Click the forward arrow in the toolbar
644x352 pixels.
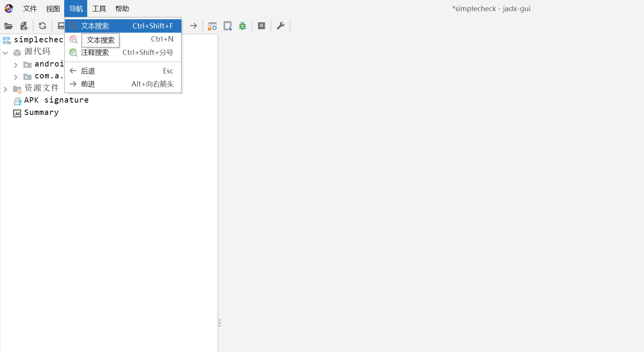click(193, 26)
